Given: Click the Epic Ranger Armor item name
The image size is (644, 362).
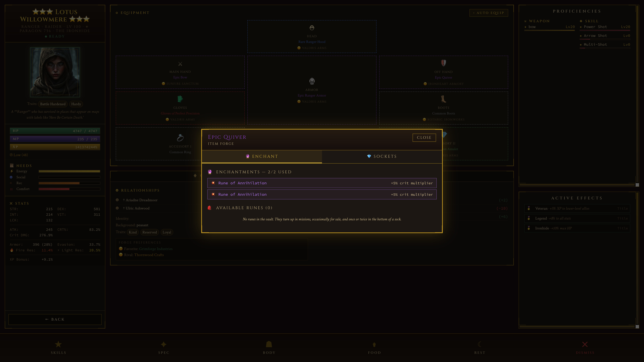Looking at the screenshot, I should click(312, 95).
